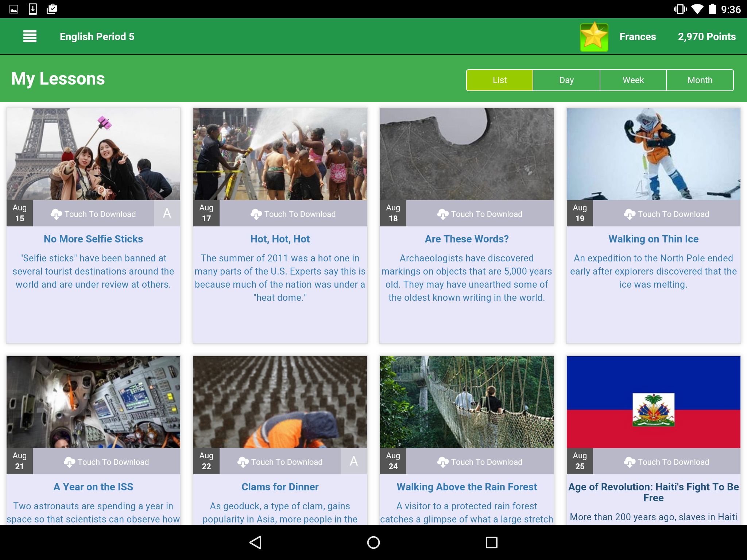Switch to the List view tab
This screenshot has width=747, height=560.
click(x=500, y=80)
